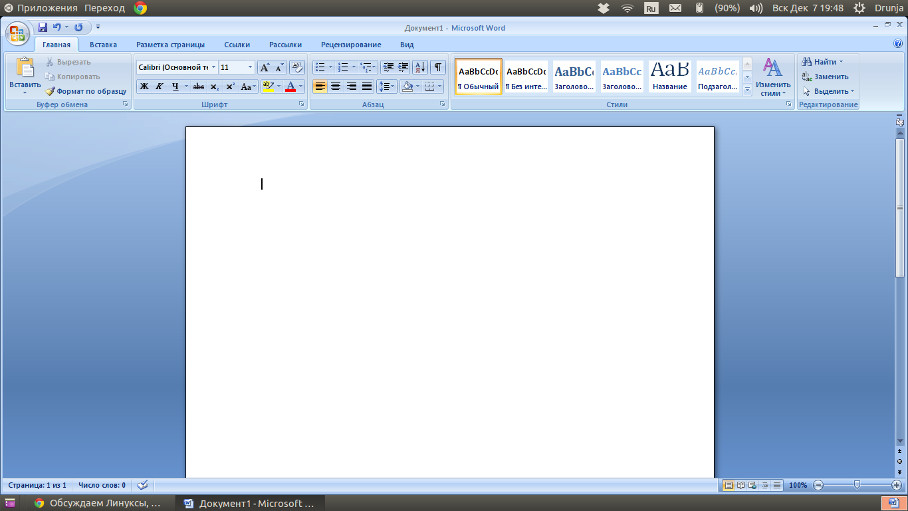Save the document from the quick access toolbar
The height and width of the screenshot is (511, 908).
point(42,27)
